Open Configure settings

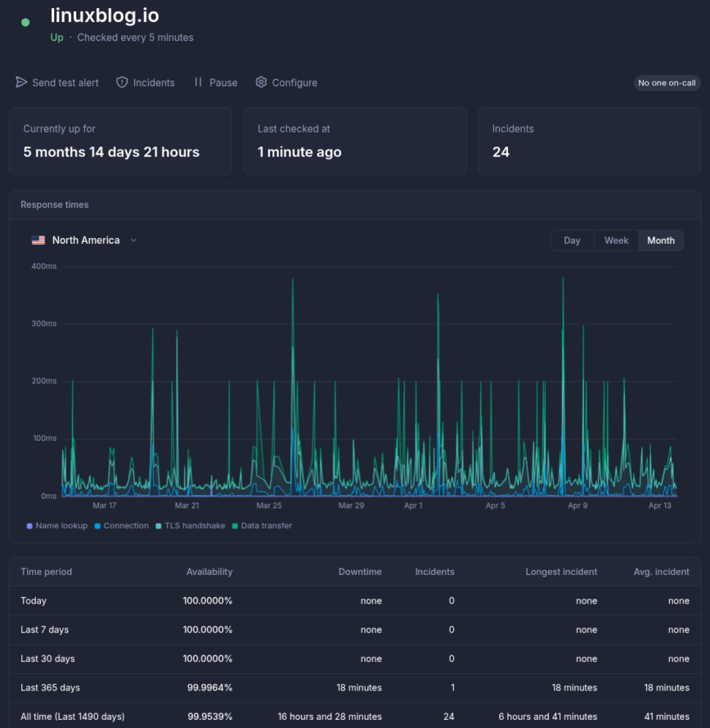(x=286, y=83)
